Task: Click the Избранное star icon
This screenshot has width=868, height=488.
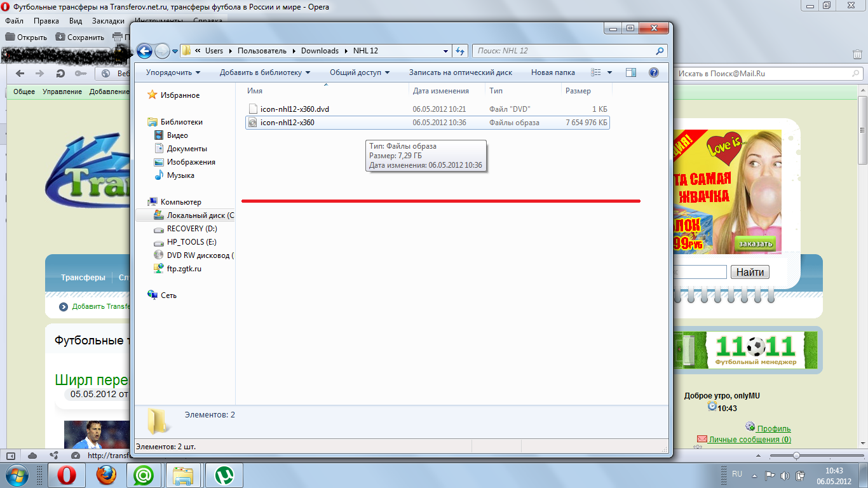Action: coord(153,95)
